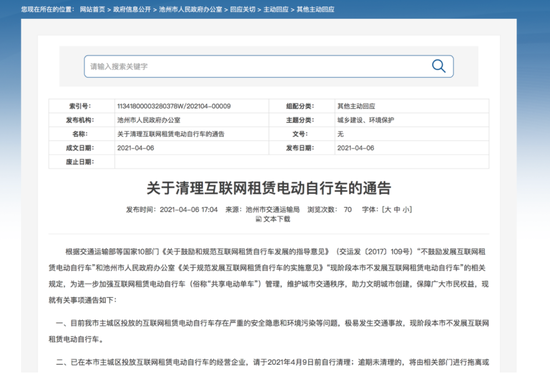The image size is (550, 373).
Task: Open 政府信息公开 breadcrumb link
Action: [132, 9]
